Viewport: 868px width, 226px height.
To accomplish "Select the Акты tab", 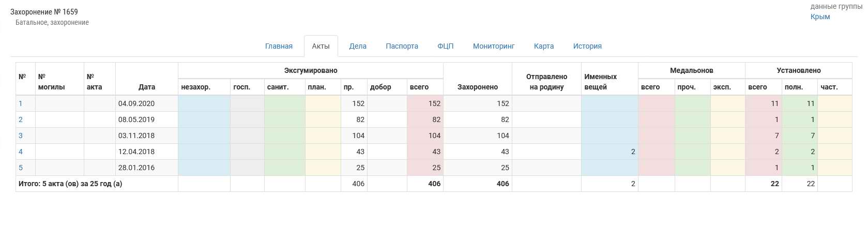I will (x=321, y=46).
